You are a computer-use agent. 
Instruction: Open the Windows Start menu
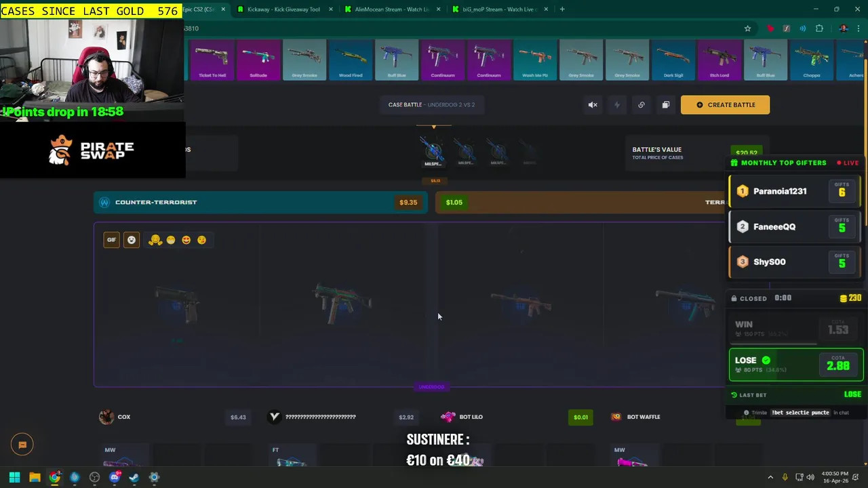(x=14, y=477)
